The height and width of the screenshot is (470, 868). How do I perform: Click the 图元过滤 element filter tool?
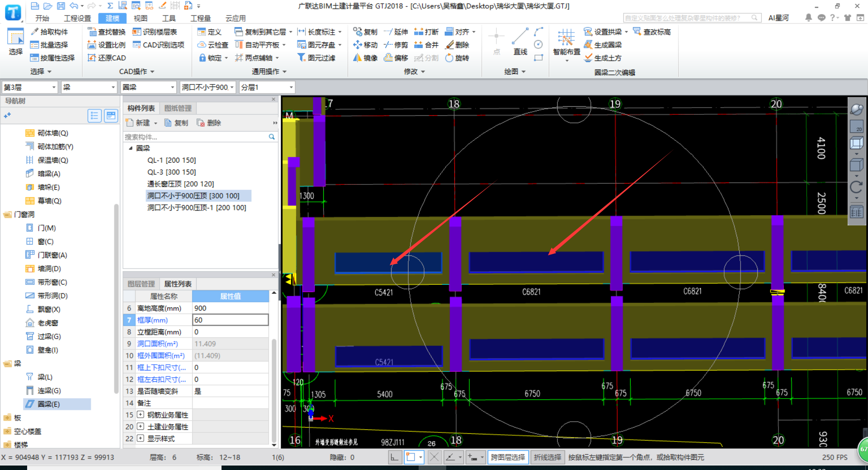pos(316,58)
